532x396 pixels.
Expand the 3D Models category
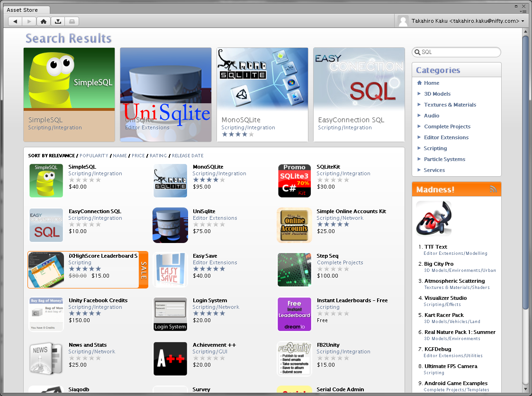coord(437,94)
